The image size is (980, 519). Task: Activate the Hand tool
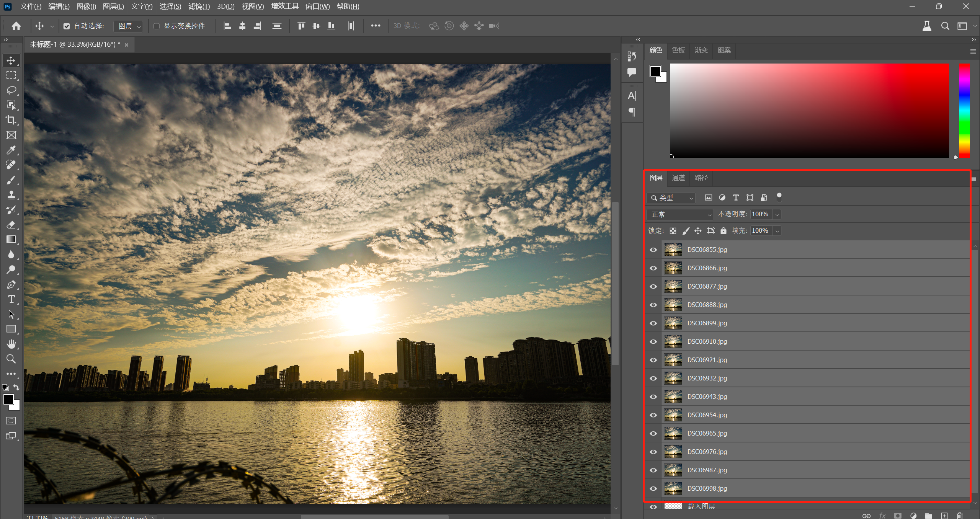click(11, 344)
